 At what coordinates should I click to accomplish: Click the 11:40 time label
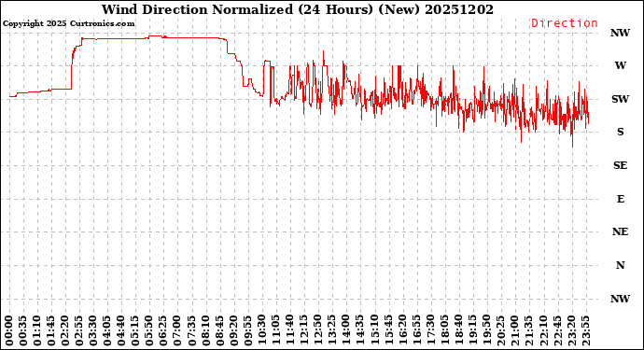pyautogui.click(x=290, y=330)
